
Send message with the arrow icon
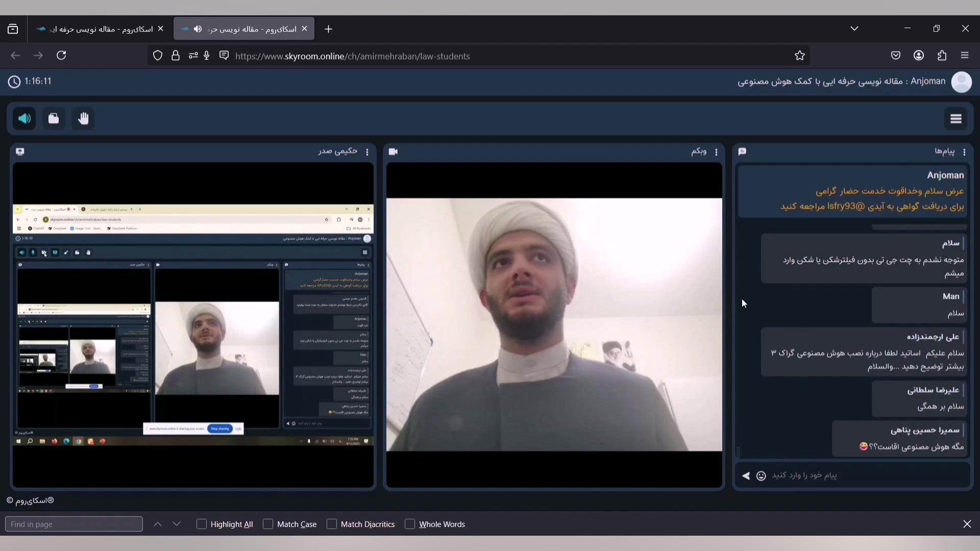pyautogui.click(x=746, y=477)
